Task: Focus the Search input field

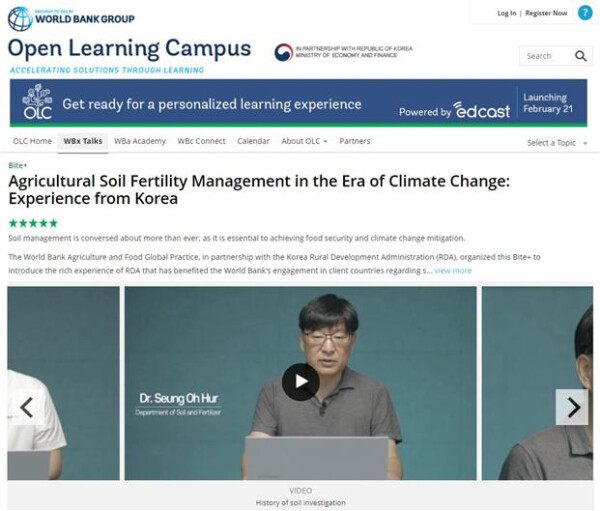Action: pyautogui.click(x=546, y=56)
